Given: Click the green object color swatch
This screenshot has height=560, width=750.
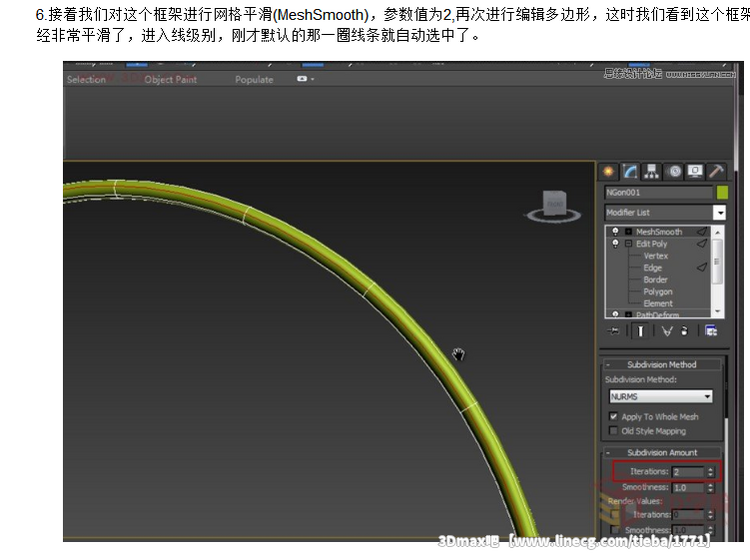Looking at the screenshot, I should point(722,192).
